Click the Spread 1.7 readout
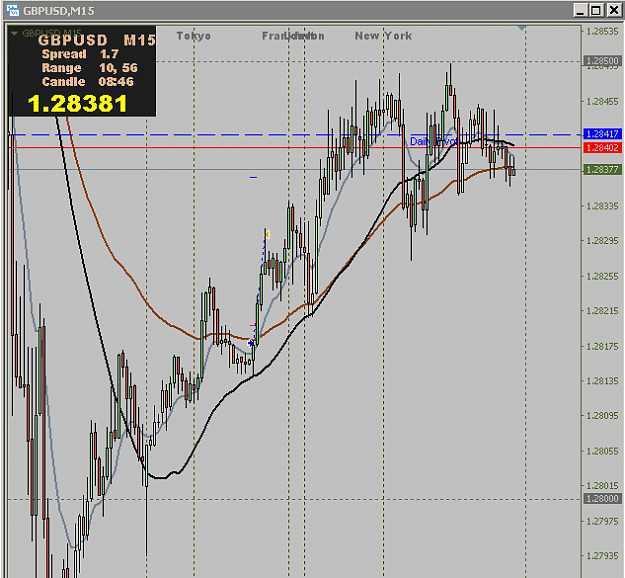Viewport: 625px width, 578px height. coord(80,54)
